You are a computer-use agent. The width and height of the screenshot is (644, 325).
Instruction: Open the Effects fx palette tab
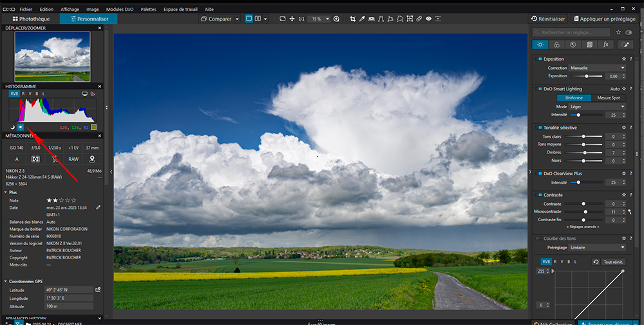coord(606,45)
